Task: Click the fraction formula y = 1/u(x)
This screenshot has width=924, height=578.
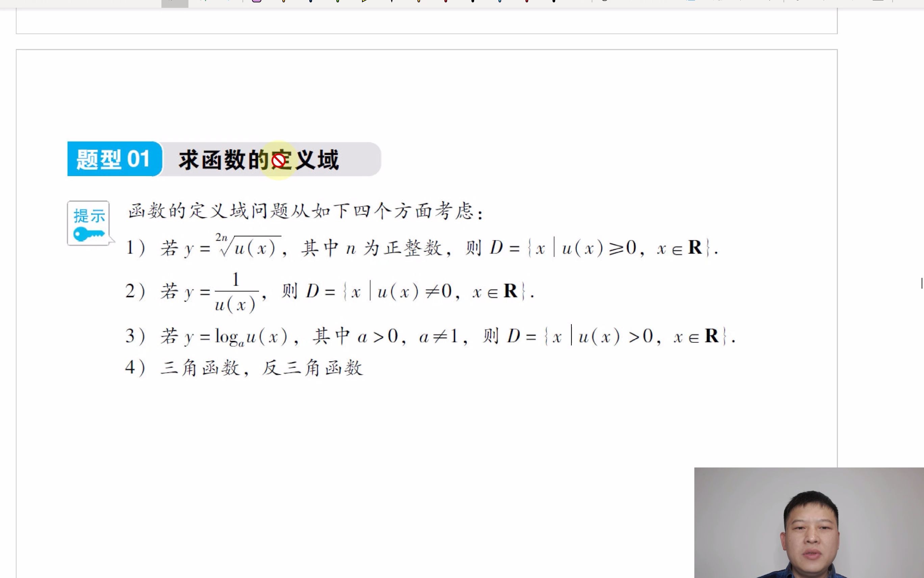Action: pyautogui.click(x=222, y=292)
